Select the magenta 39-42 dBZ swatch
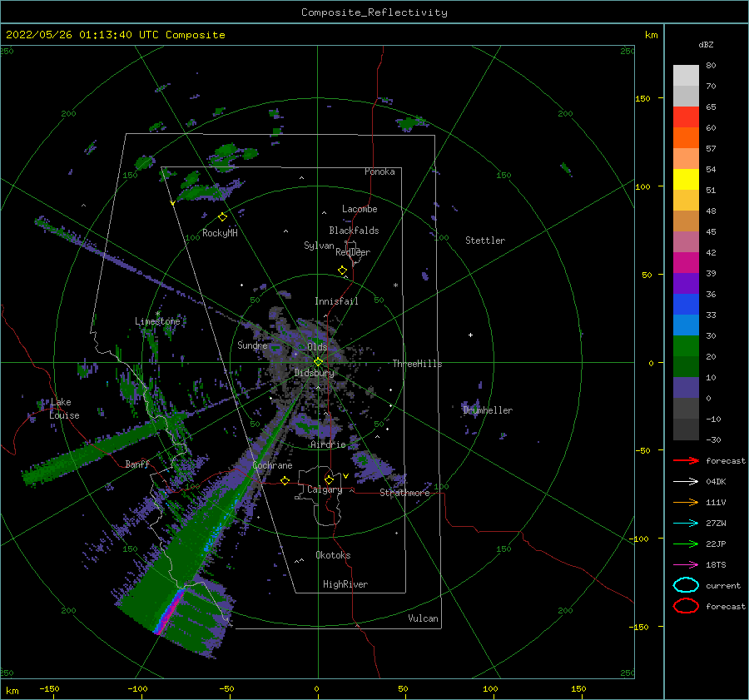Viewport: 749px width, 700px height. (x=686, y=262)
